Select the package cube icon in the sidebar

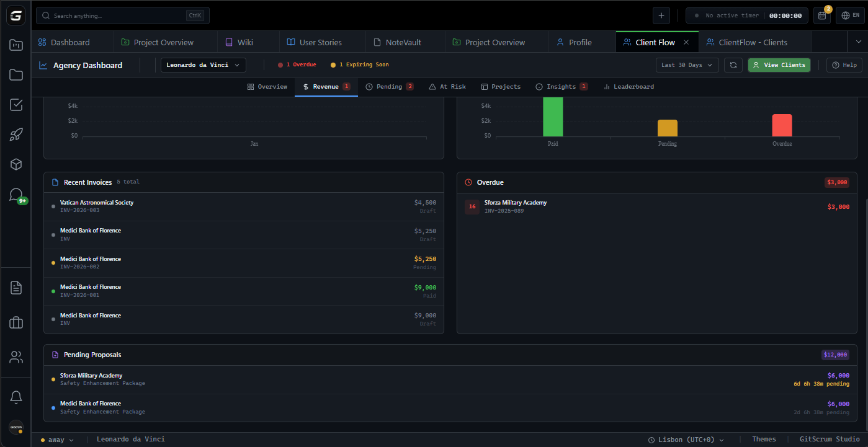(16, 164)
